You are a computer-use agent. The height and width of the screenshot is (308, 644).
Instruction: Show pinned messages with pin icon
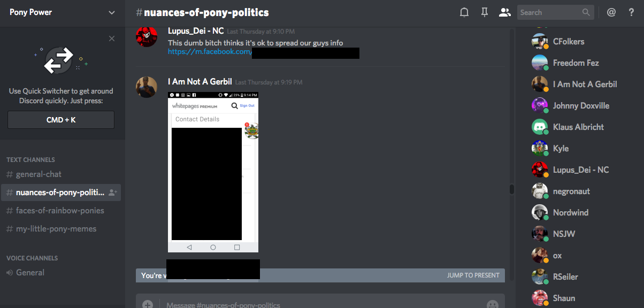point(485,12)
